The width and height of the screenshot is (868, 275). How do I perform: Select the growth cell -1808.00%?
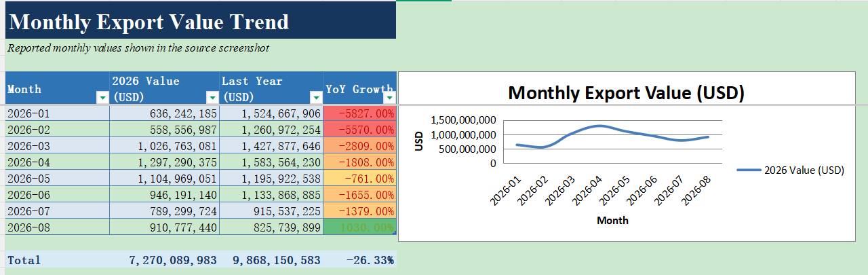pos(360,162)
